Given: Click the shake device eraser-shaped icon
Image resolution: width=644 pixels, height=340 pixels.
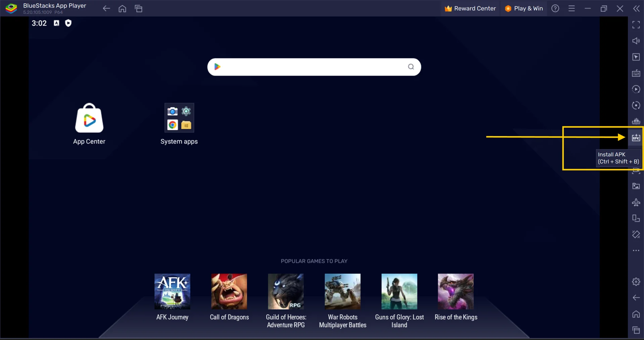Looking at the screenshot, I should pos(636,234).
